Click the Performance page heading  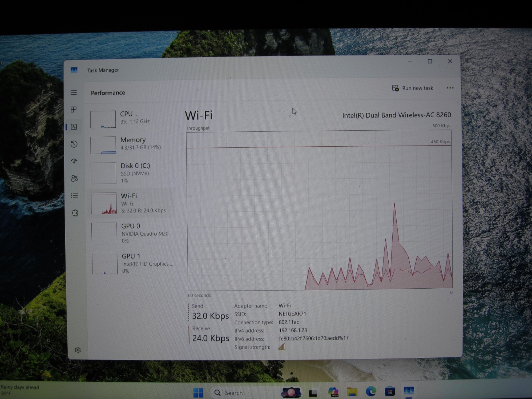pyautogui.click(x=108, y=93)
